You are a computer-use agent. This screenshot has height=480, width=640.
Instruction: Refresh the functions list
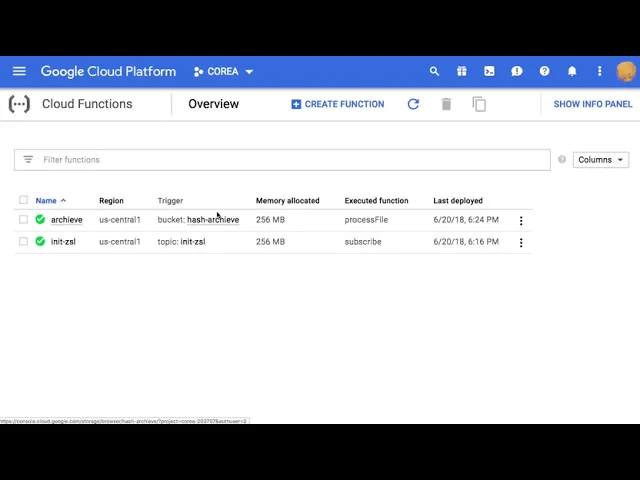[413, 104]
